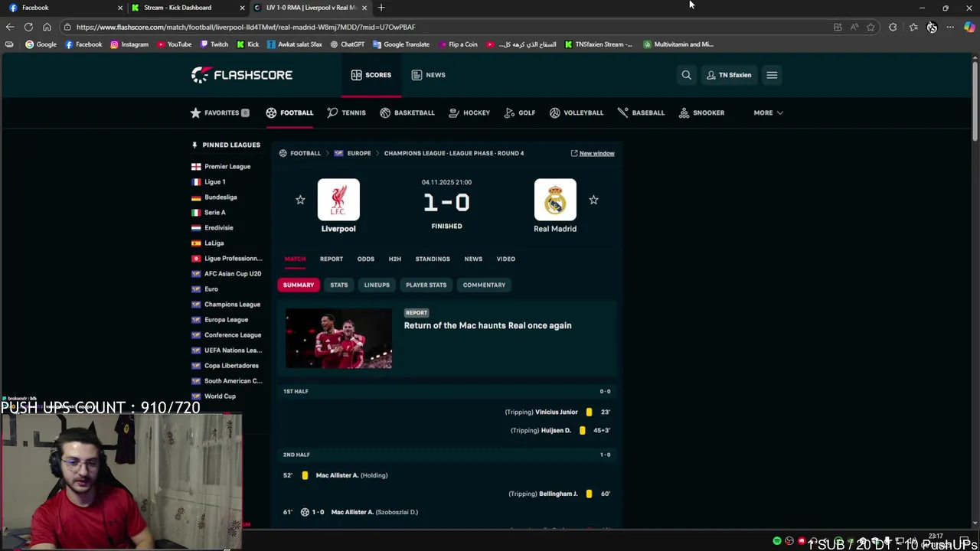The width and height of the screenshot is (980, 551).
Task: Toggle Liverpool favorite star
Action: (x=300, y=200)
